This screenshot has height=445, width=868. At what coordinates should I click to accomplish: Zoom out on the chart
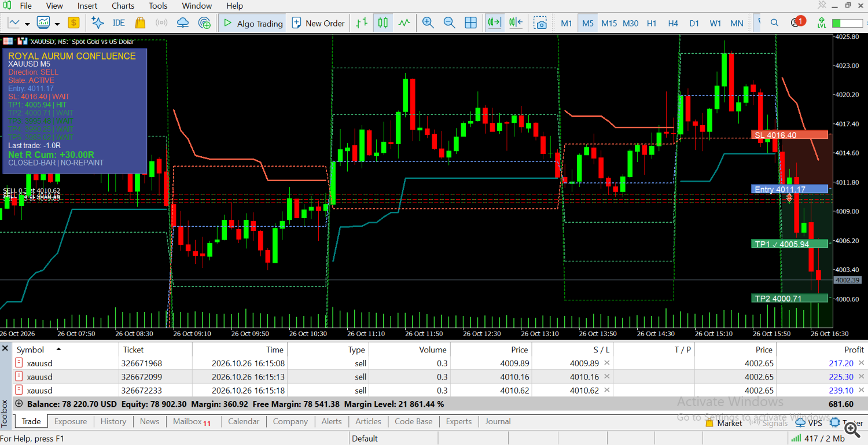click(x=449, y=23)
